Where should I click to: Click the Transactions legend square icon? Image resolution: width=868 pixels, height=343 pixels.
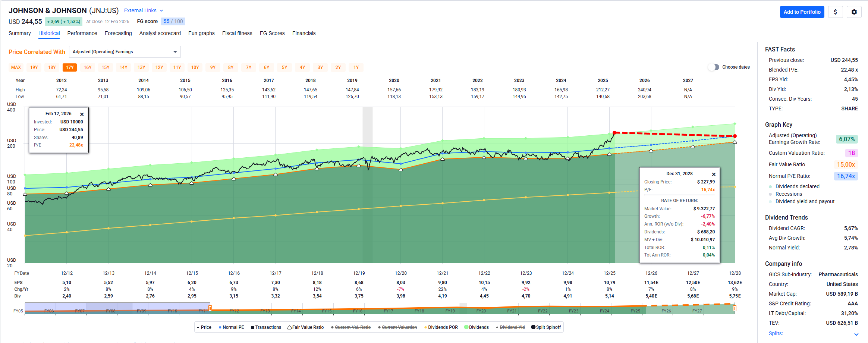pos(252,327)
